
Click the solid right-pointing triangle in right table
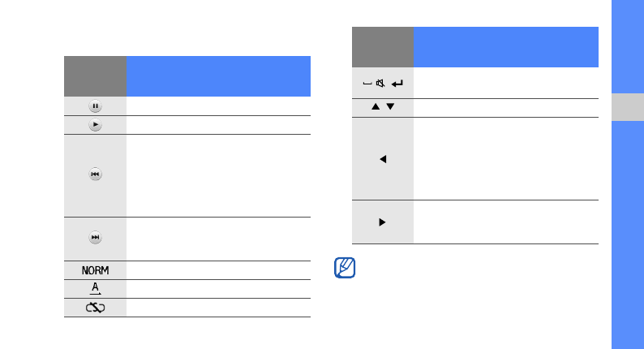tap(382, 222)
